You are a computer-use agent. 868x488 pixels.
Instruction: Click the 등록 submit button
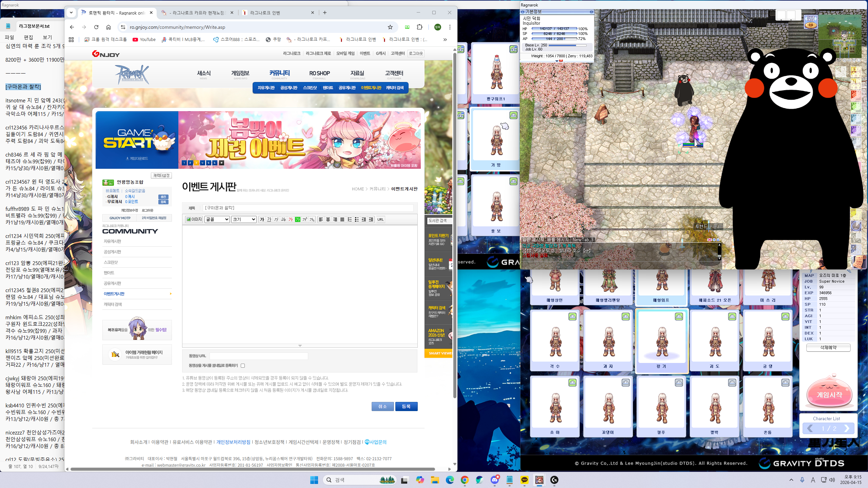[406, 406]
